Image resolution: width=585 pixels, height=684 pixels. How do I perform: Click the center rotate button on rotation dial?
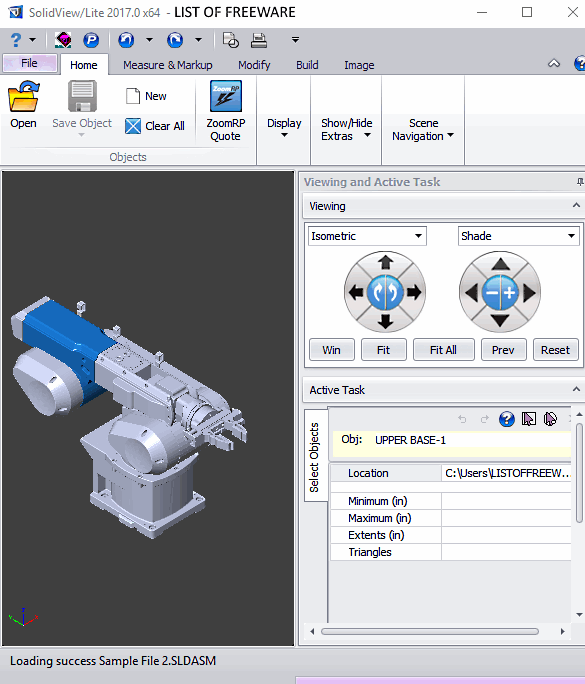[x=385, y=292]
